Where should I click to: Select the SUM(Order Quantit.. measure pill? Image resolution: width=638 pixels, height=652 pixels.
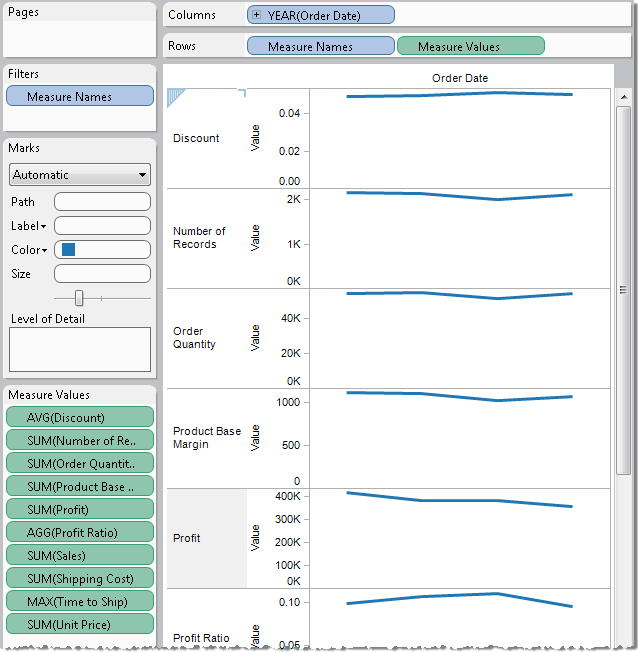(80, 463)
